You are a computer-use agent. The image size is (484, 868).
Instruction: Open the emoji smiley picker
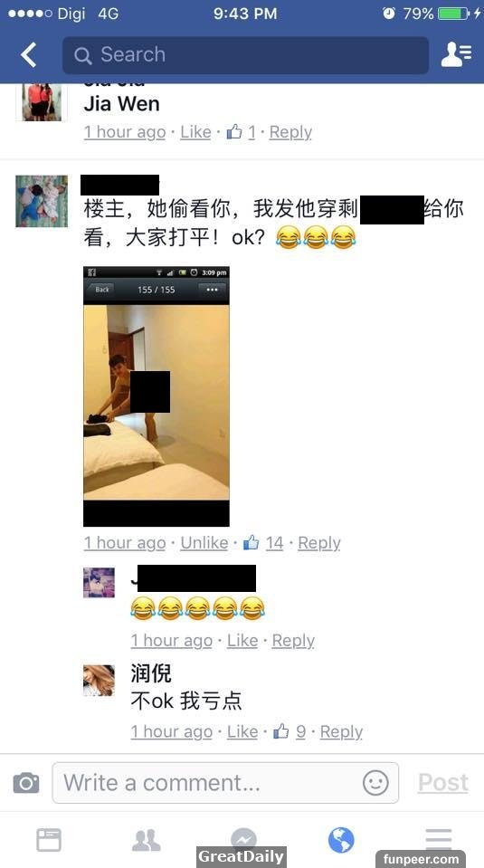click(375, 783)
